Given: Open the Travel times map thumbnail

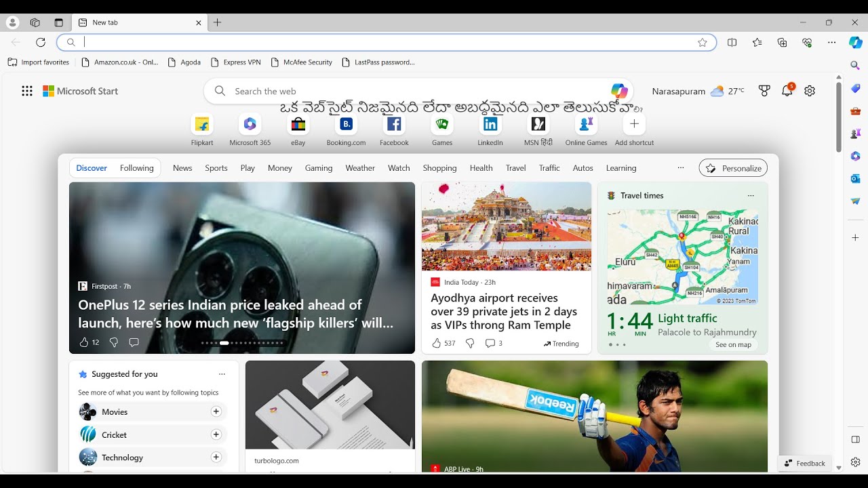Looking at the screenshot, I should click(x=682, y=257).
